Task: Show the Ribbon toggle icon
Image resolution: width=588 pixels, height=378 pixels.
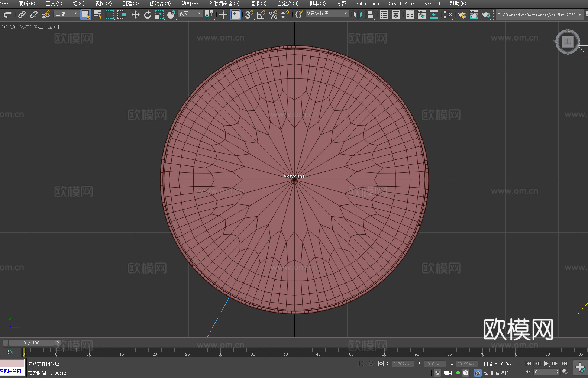Action: [410, 14]
